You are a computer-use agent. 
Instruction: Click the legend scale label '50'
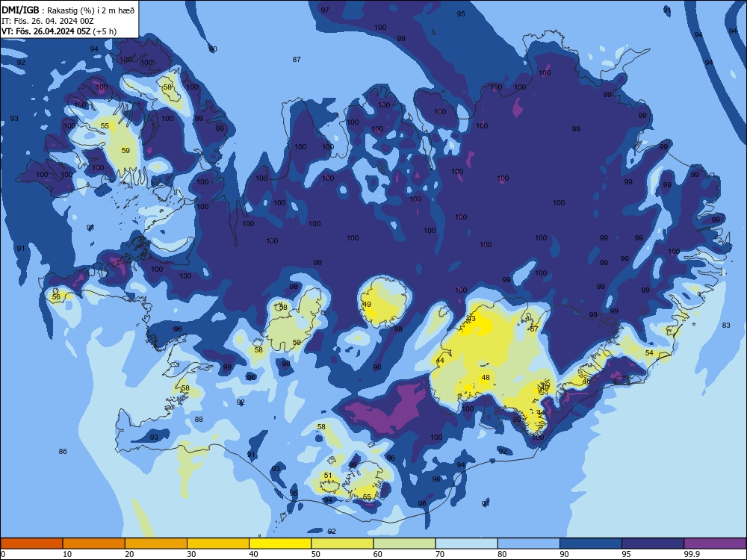[315, 554]
